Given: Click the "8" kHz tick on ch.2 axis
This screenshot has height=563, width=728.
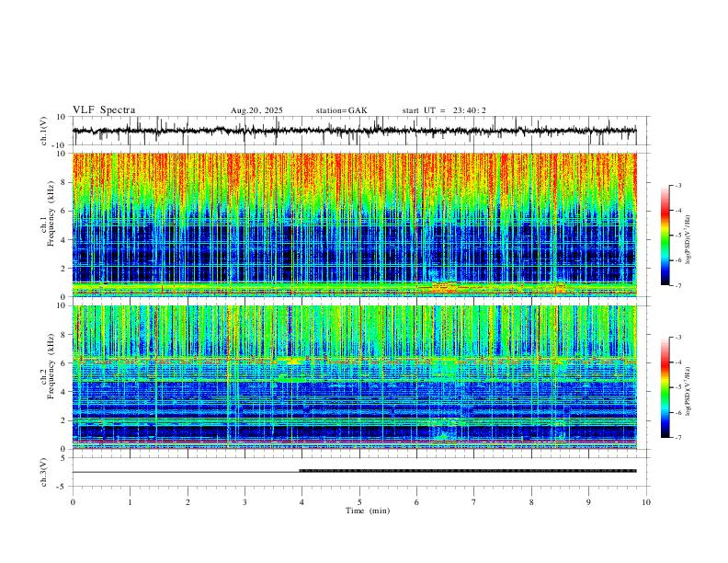Looking at the screenshot, I should point(63,335).
